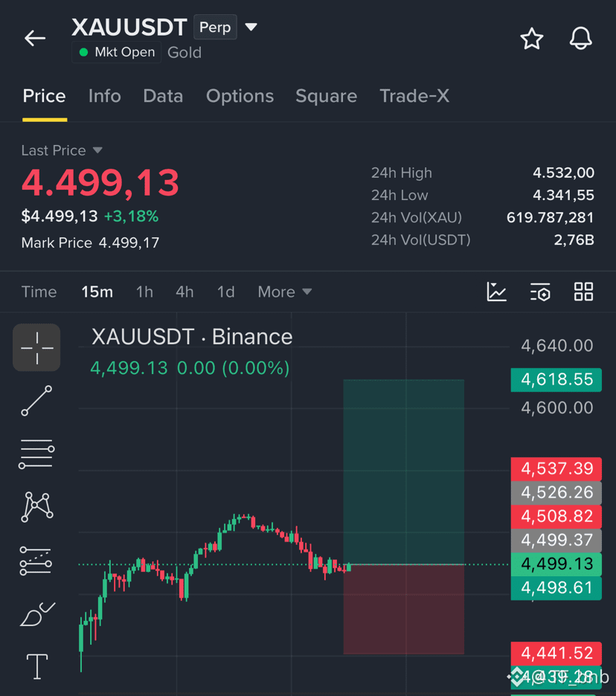Tap the 24h Low value 4.341,55
This screenshot has height=696, width=616.
pyautogui.click(x=563, y=196)
